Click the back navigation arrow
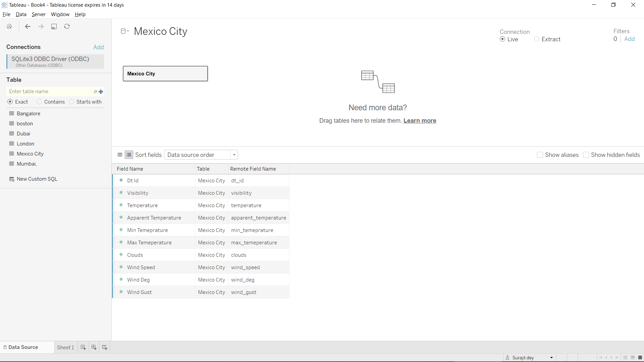This screenshot has width=644, height=362. (28, 26)
